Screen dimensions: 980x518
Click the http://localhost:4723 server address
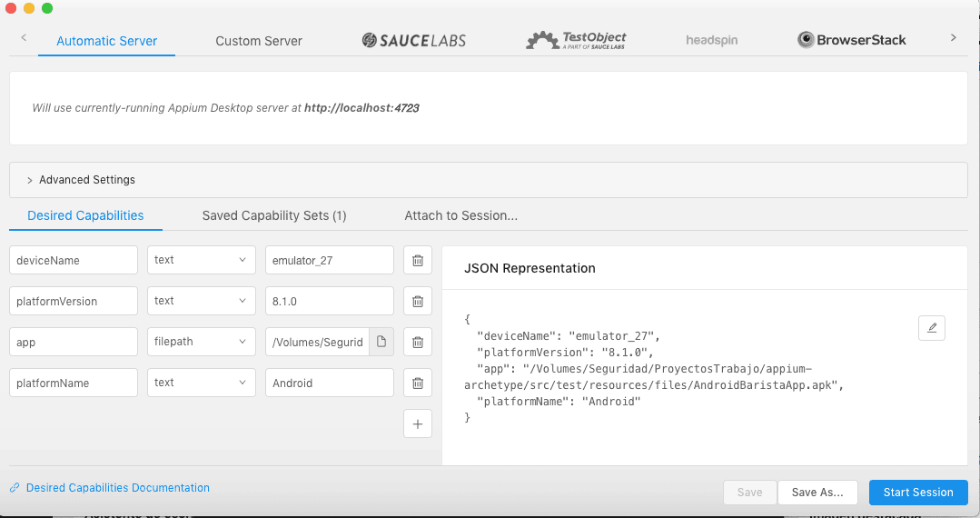(361, 107)
